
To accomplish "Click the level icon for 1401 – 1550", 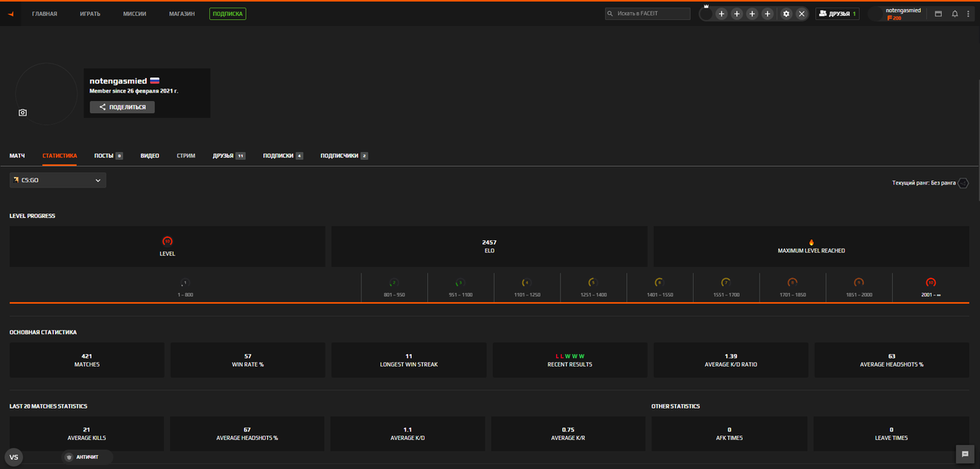I will 659,282.
